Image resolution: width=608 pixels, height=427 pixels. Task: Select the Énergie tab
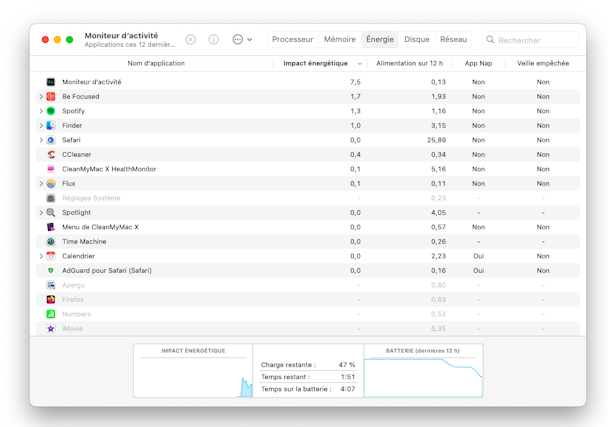tap(380, 40)
